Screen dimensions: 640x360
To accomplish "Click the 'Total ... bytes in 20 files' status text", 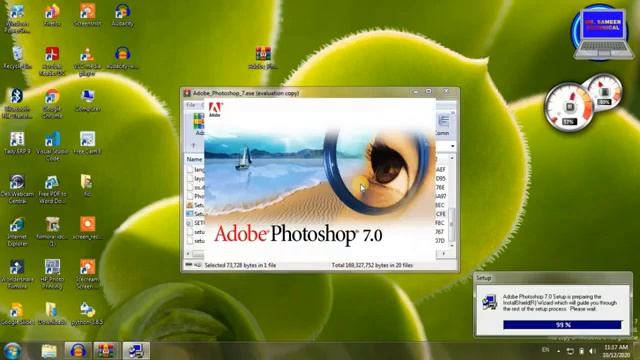I will [x=372, y=265].
